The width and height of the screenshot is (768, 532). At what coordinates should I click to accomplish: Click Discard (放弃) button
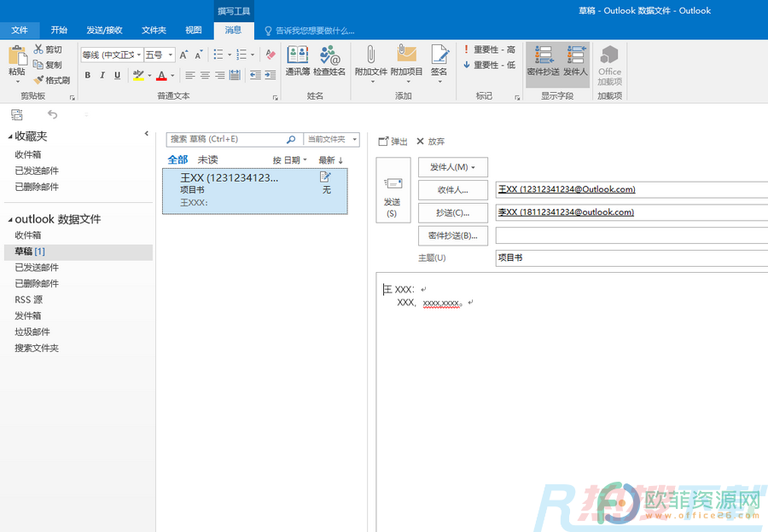pos(431,142)
